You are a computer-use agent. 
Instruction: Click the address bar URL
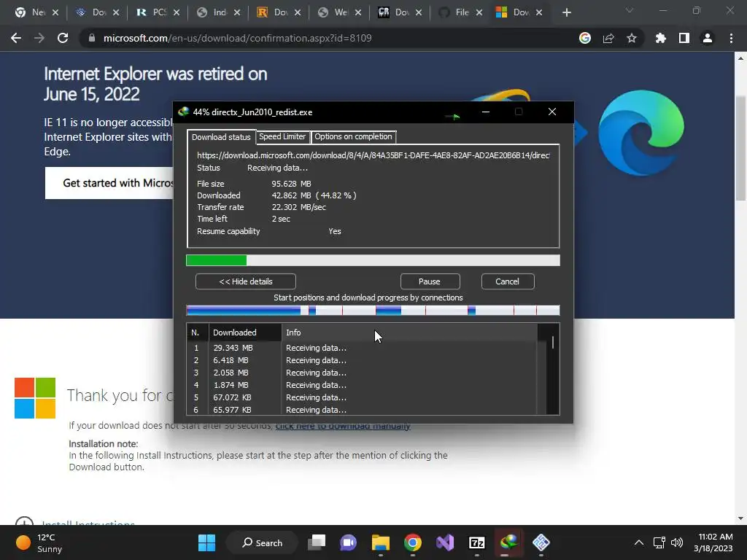pyautogui.click(x=237, y=38)
